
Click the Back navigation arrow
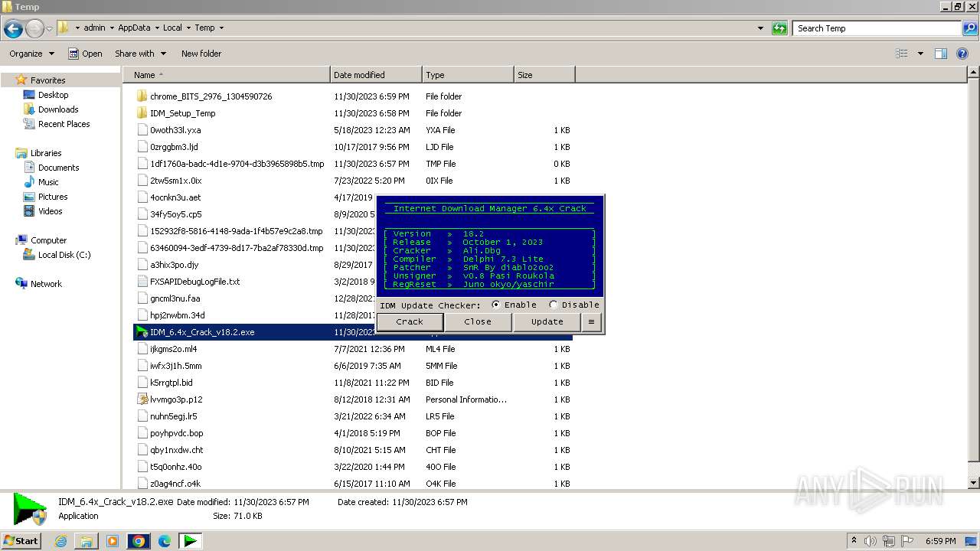point(13,28)
